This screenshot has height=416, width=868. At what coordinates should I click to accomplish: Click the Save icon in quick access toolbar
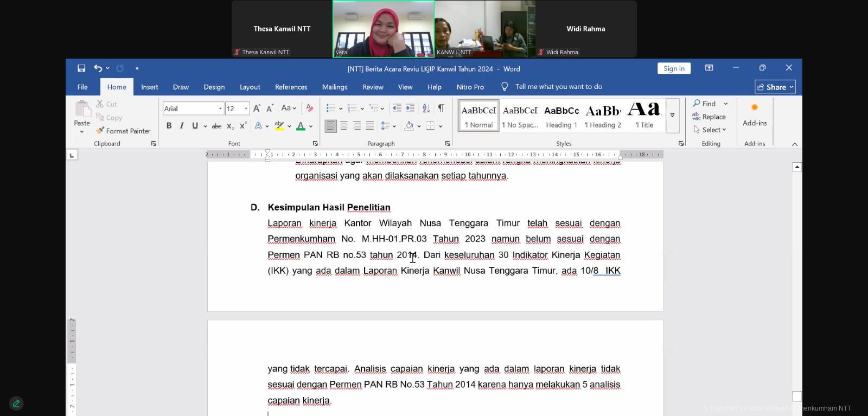(x=81, y=68)
